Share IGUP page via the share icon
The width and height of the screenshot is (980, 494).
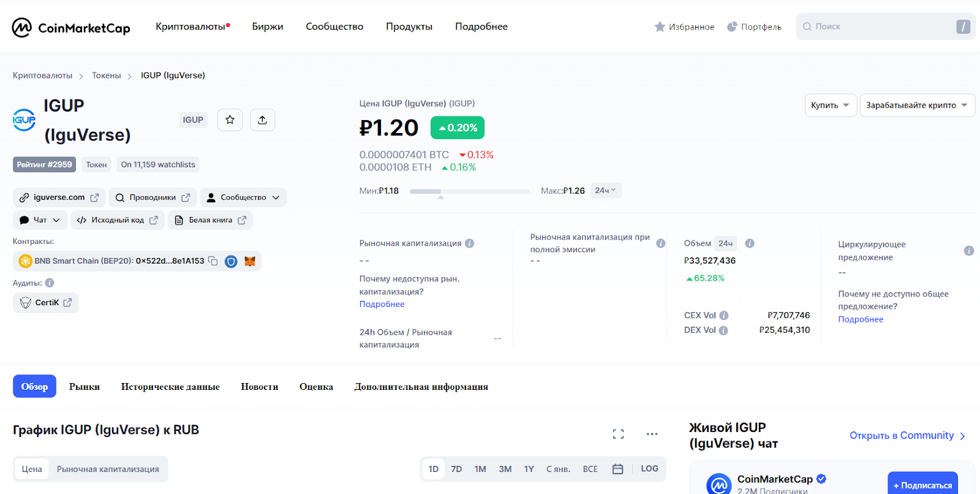point(262,120)
